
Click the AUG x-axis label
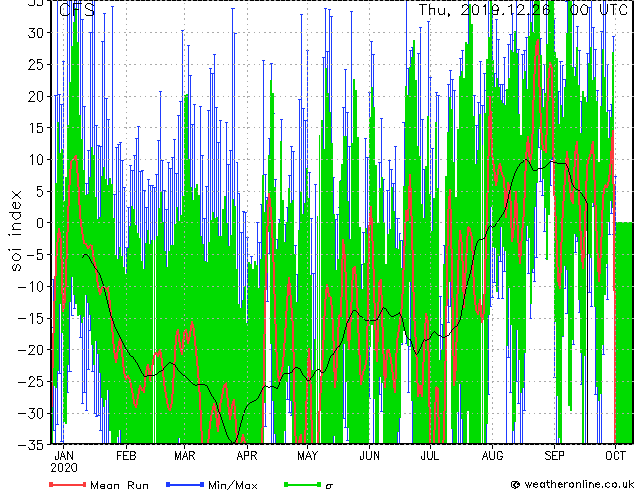(x=492, y=456)
